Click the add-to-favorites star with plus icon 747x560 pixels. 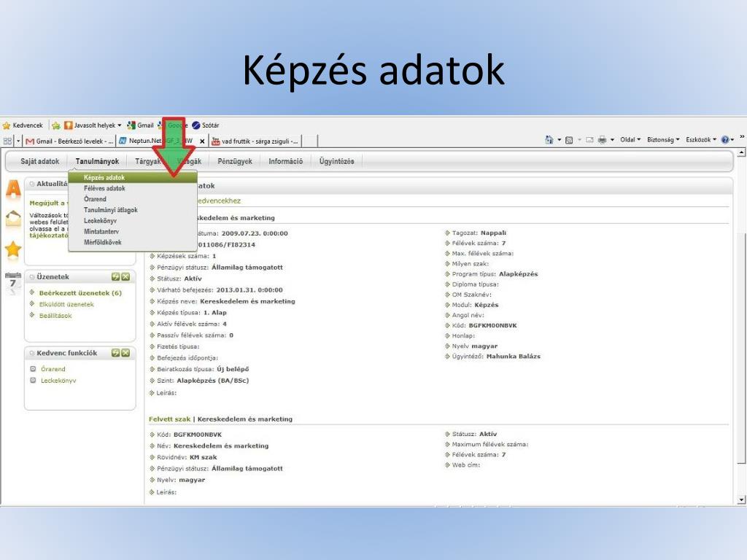point(55,125)
